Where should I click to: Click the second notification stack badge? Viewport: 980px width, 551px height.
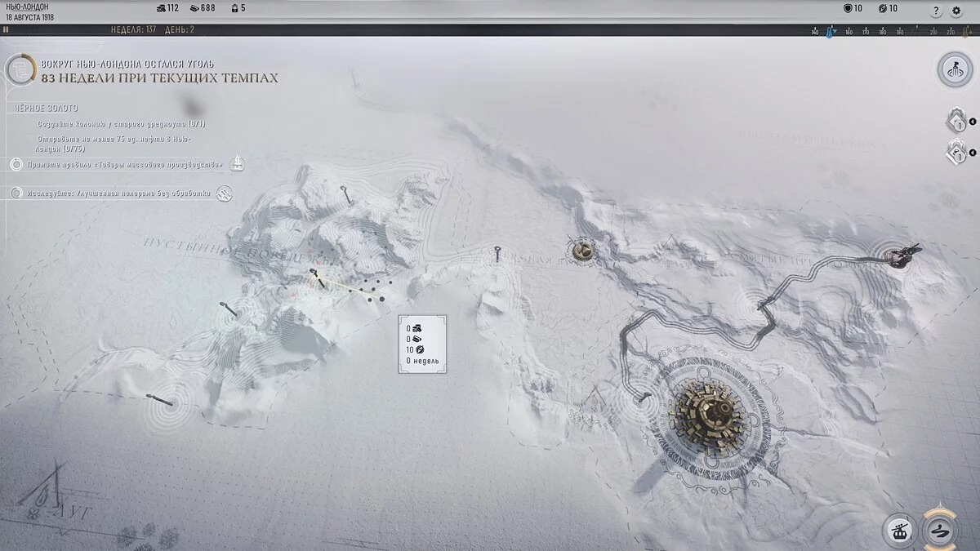(x=955, y=152)
